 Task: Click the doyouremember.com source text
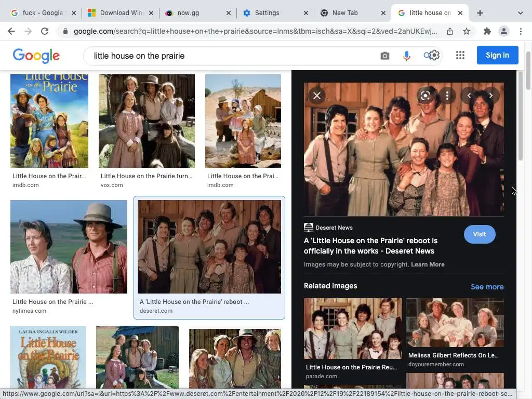click(436, 364)
